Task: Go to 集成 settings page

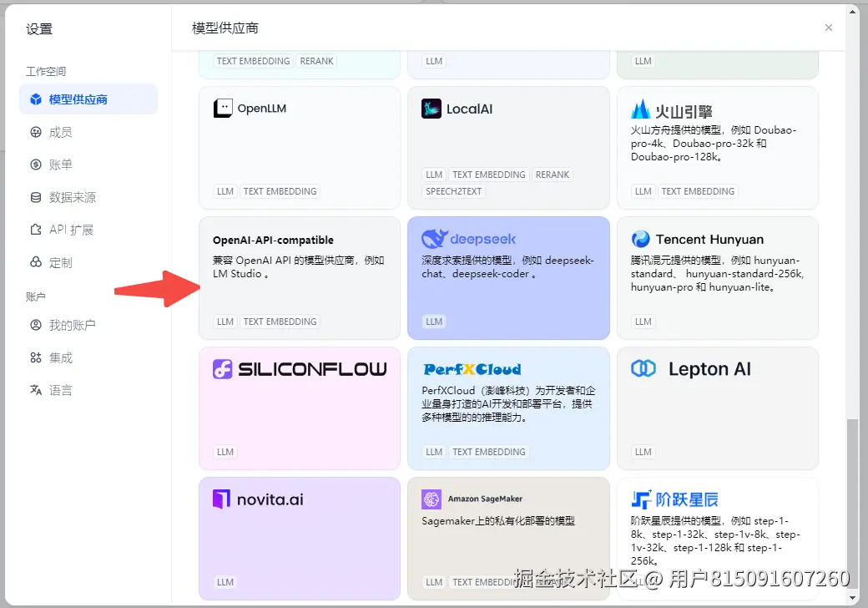Action: click(x=88, y=357)
